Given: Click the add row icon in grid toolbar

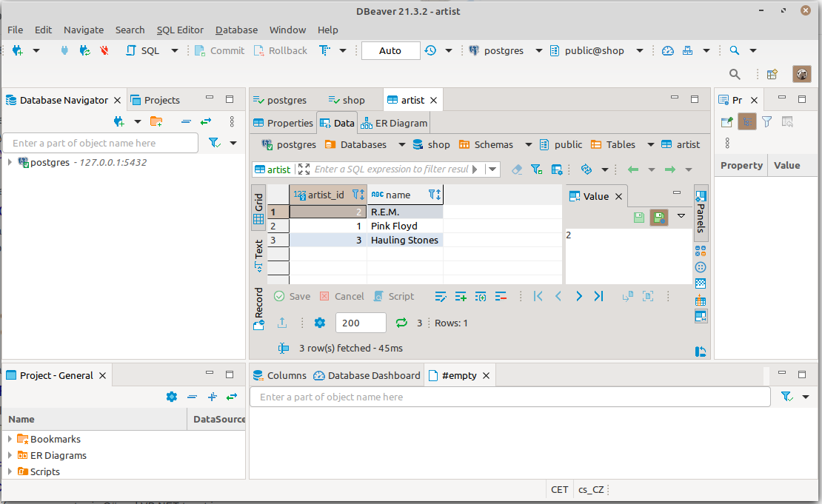Looking at the screenshot, I should (461, 296).
